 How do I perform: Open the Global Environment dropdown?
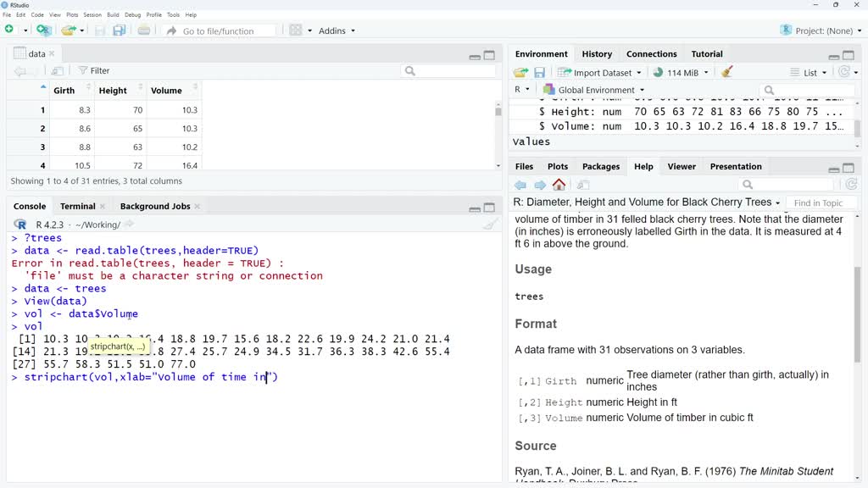coord(594,90)
